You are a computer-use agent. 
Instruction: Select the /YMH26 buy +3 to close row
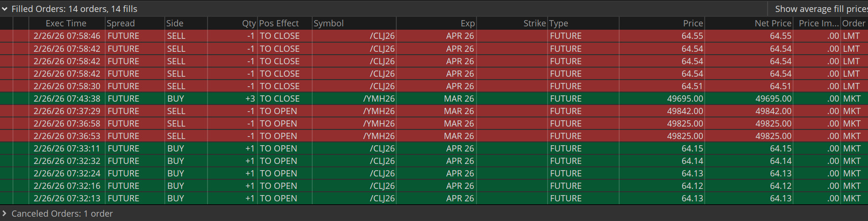point(434,98)
